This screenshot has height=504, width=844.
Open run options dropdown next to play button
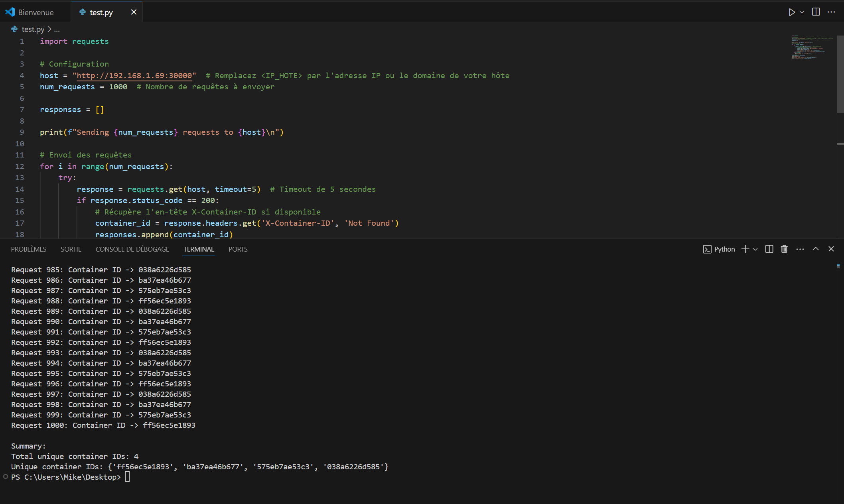[x=802, y=12]
